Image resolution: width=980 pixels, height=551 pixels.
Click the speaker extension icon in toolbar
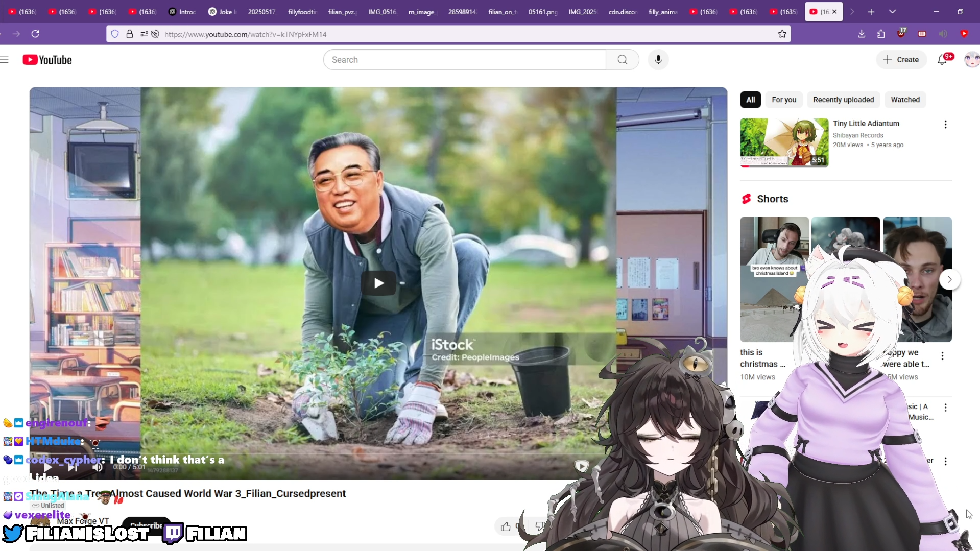tap(943, 34)
